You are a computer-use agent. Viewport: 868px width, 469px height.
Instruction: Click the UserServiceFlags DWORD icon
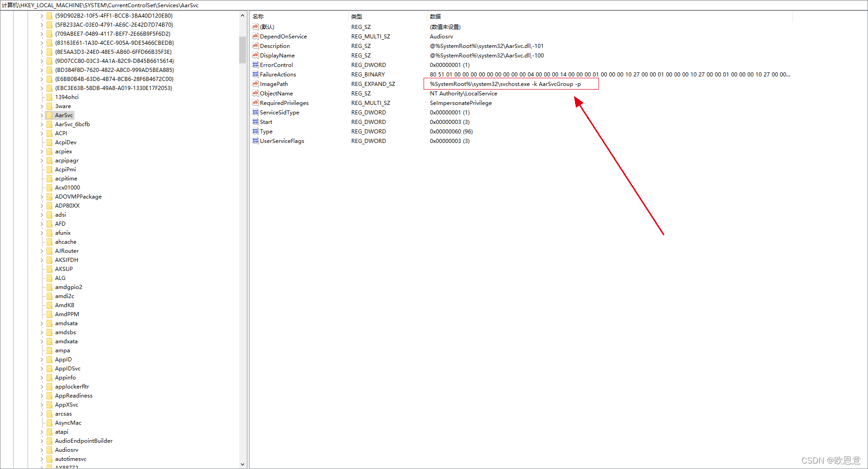[x=255, y=141]
